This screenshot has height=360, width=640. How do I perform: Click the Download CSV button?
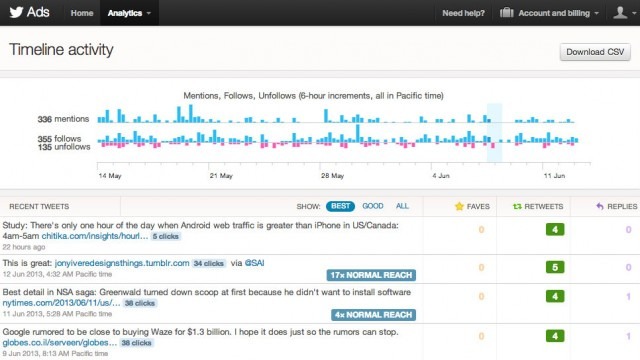point(595,52)
